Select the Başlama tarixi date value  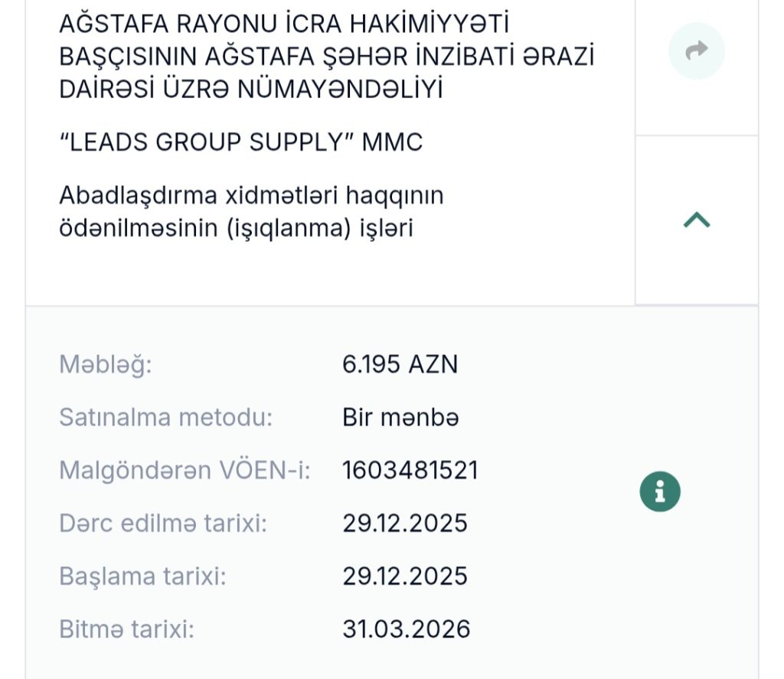point(405,576)
